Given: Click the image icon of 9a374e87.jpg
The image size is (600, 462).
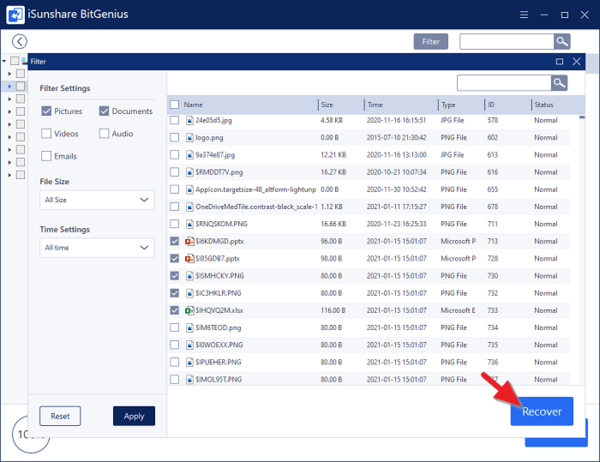Looking at the screenshot, I should point(189,155).
